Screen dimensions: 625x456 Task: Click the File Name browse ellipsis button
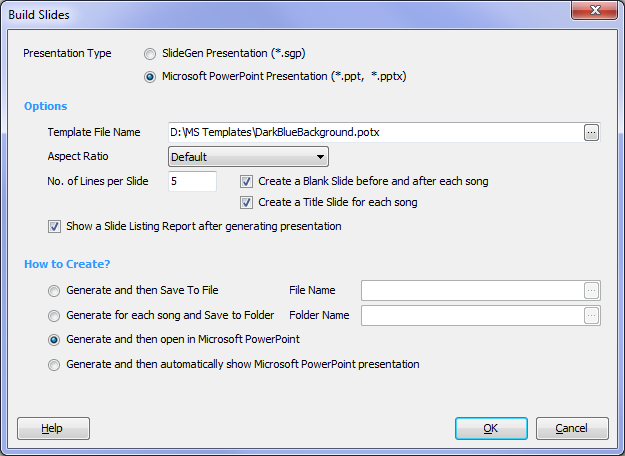(x=591, y=291)
